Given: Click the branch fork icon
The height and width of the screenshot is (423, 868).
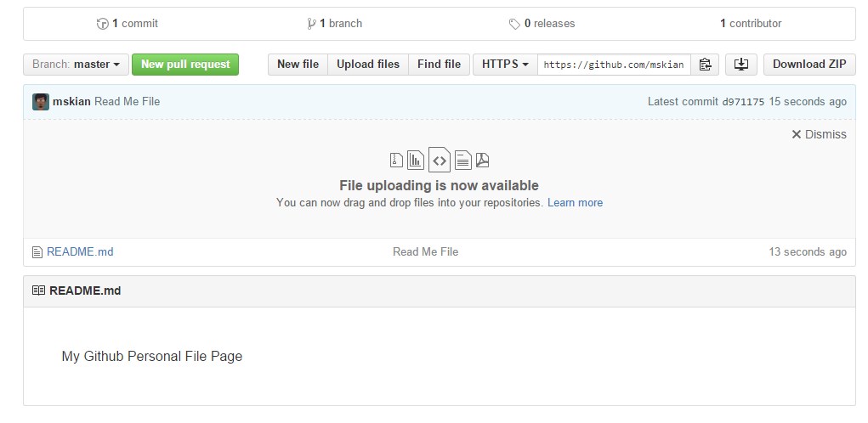Looking at the screenshot, I should pyautogui.click(x=312, y=24).
